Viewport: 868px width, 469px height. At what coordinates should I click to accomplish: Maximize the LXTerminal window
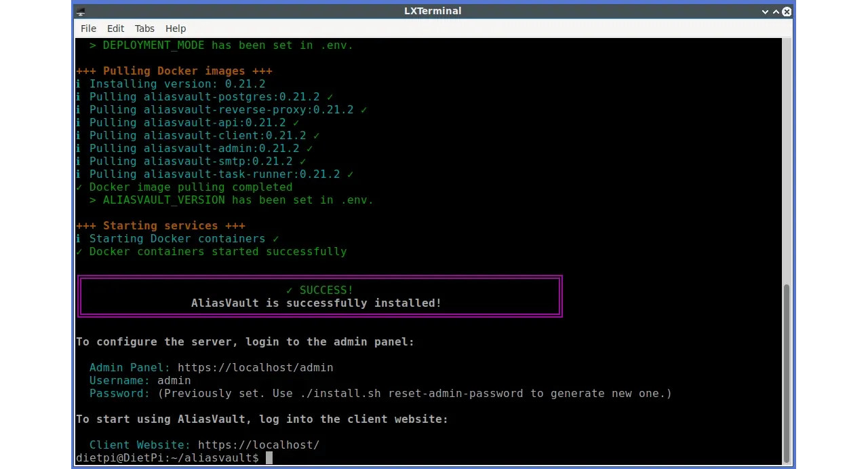pyautogui.click(x=776, y=12)
